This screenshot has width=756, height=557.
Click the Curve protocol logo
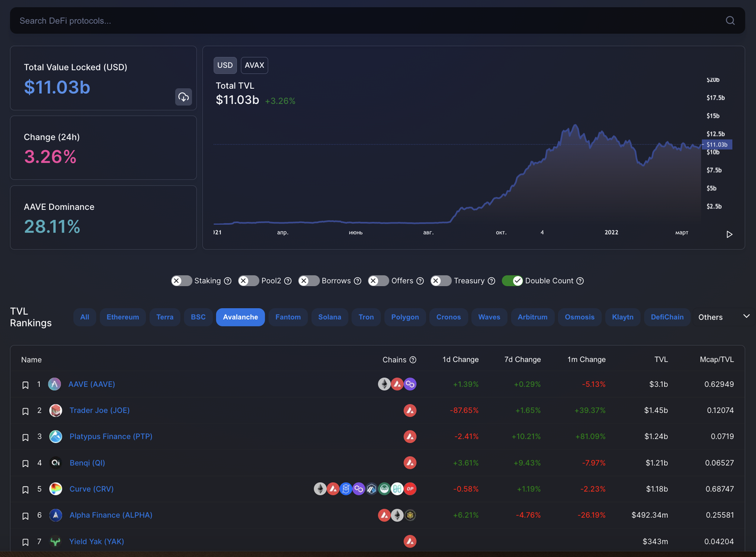tap(56, 489)
